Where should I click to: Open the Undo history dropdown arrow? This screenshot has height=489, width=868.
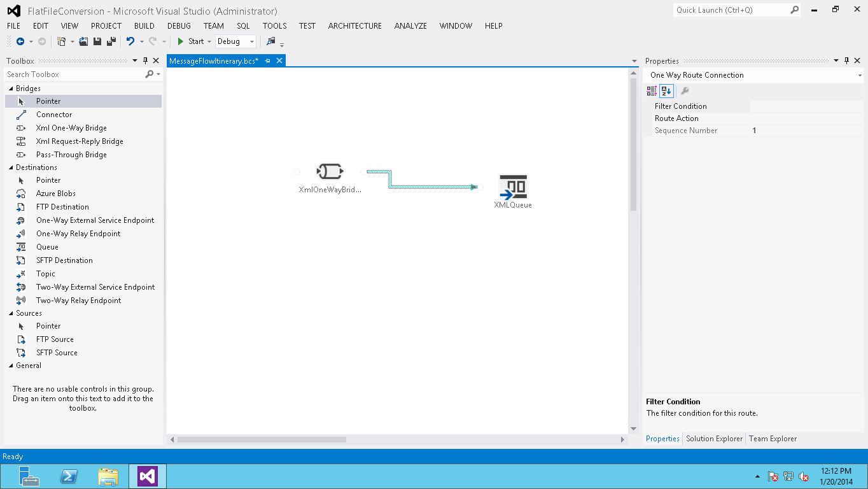point(141,41)
